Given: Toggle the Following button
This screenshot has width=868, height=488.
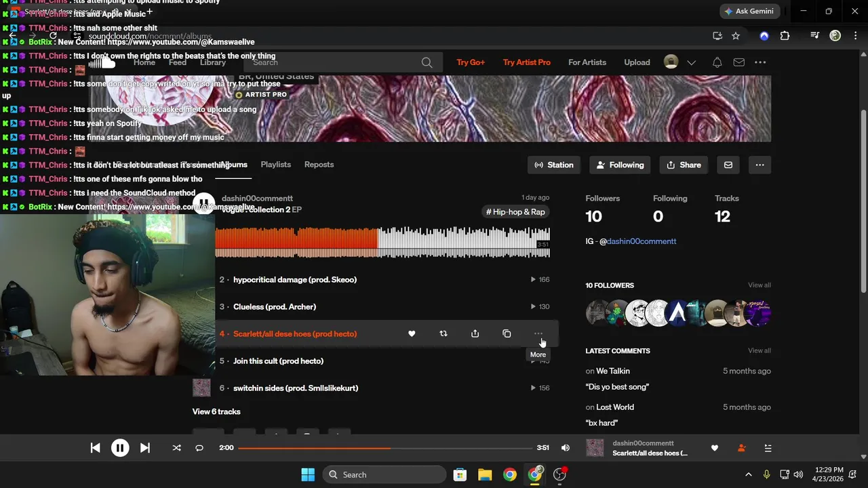Looking at the screenshot, I should [620, 165].
